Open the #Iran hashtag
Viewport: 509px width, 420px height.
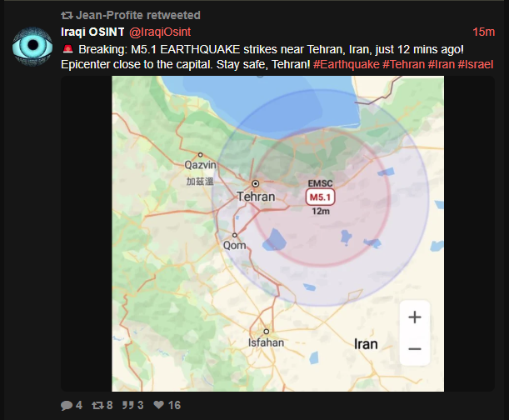tap(442, 64)
